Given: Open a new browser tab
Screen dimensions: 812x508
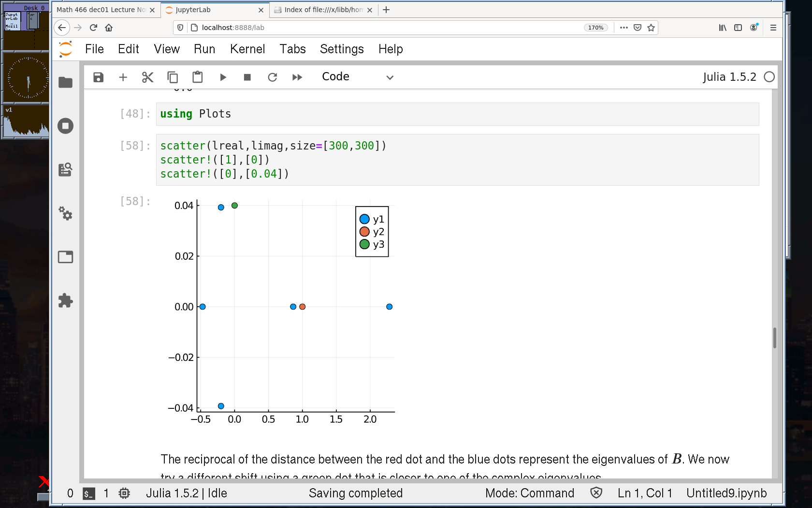Looking at the screenshot, I should 386,10.
